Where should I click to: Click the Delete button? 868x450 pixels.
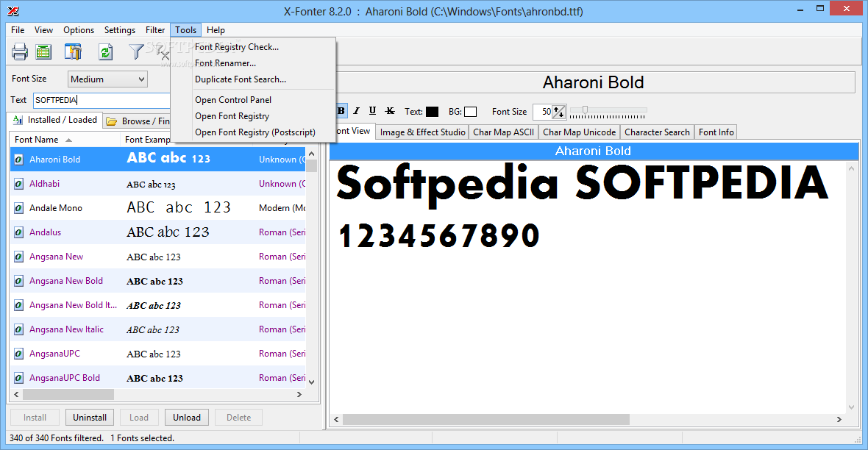[x=238, y=418]
